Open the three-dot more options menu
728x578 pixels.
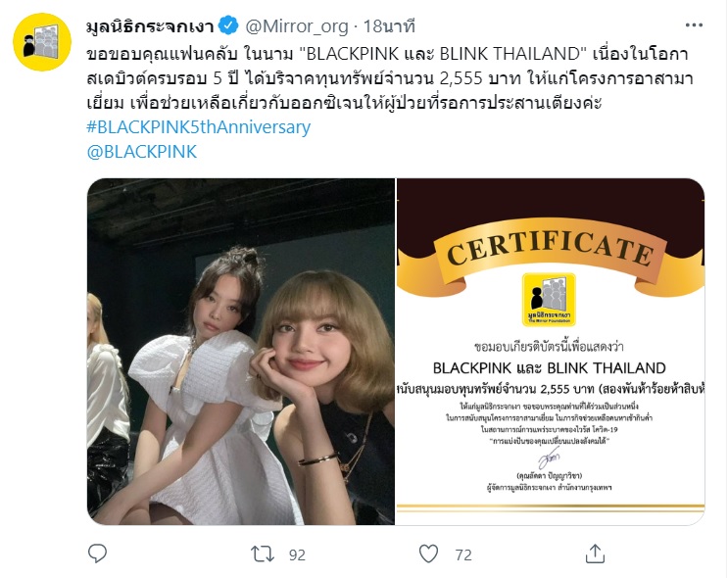click(x=694, y=25)
